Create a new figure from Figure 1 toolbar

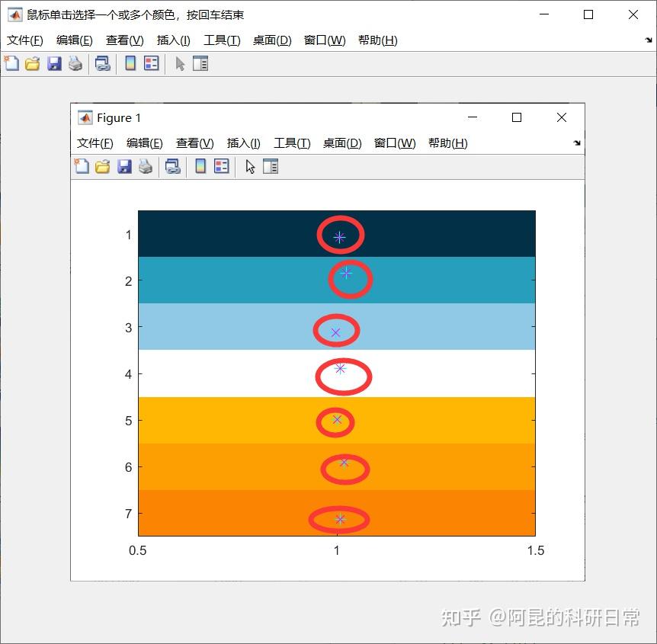click(82, 166)
